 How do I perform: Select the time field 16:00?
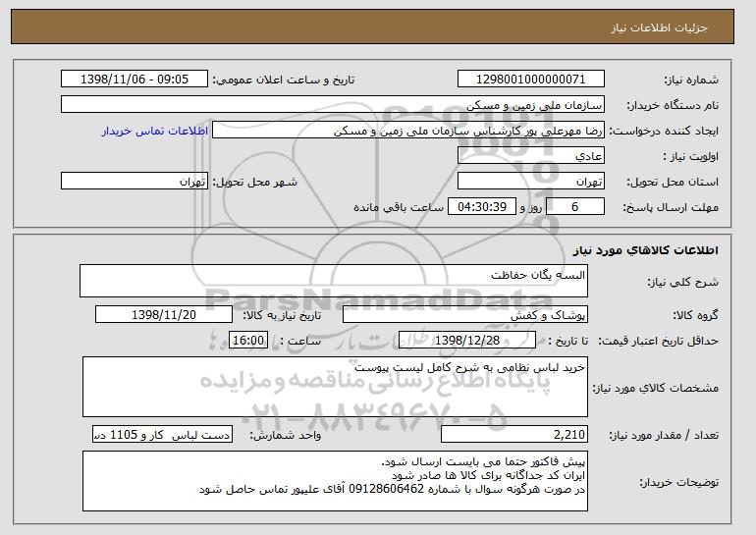pos(248,341)
